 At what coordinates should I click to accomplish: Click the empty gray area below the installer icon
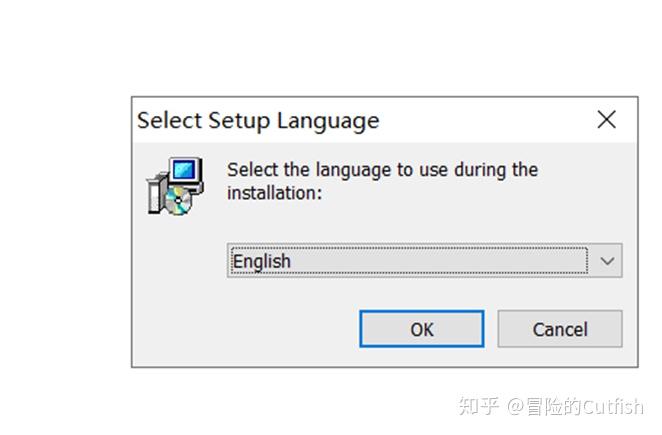pyautogui.click(x=175, y=291)
